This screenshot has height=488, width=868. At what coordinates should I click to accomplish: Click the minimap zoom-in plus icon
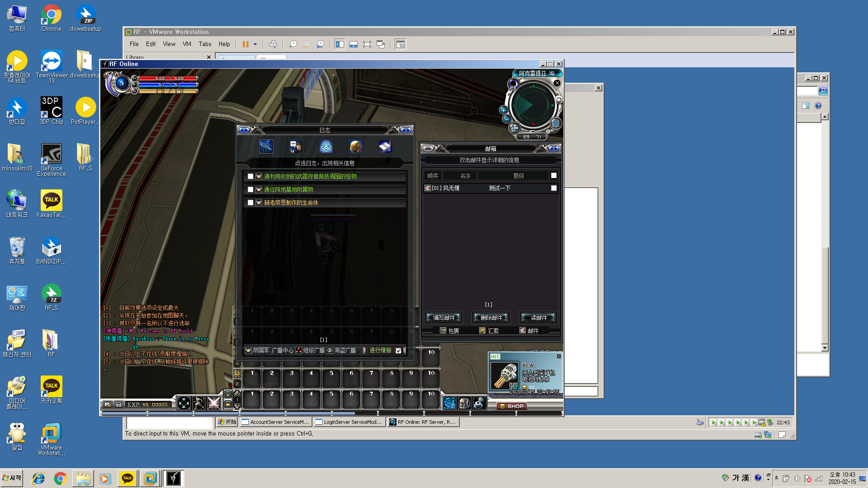(503, 110)
